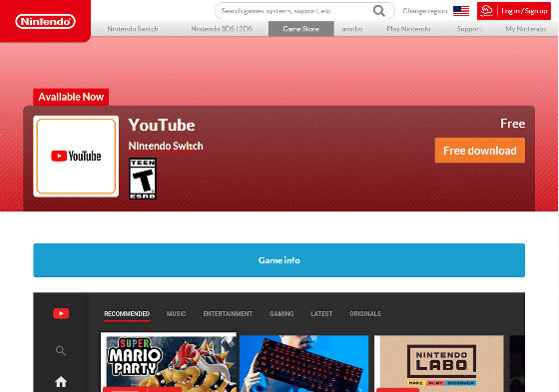This screenshot has width=559, height=392.
Task: Click the search magnifier icon
Action: coord(379,11)
